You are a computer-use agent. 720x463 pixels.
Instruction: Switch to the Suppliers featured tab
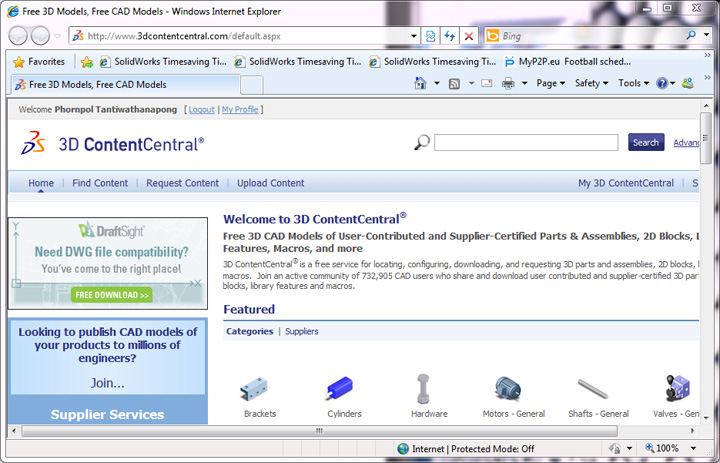click(x=301, y=331)
